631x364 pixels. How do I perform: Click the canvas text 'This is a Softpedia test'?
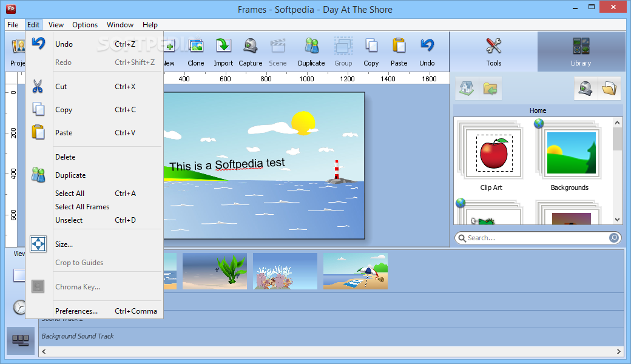227,164
